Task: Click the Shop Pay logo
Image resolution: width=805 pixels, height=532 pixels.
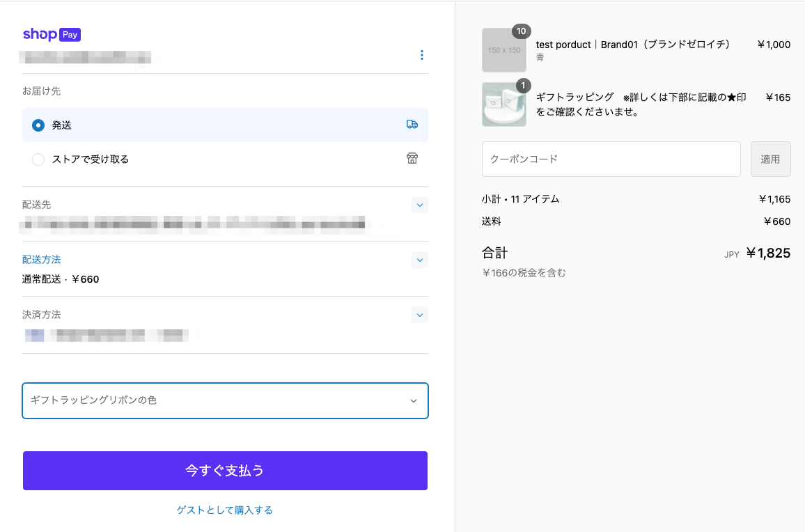Action: click(52, 35)
